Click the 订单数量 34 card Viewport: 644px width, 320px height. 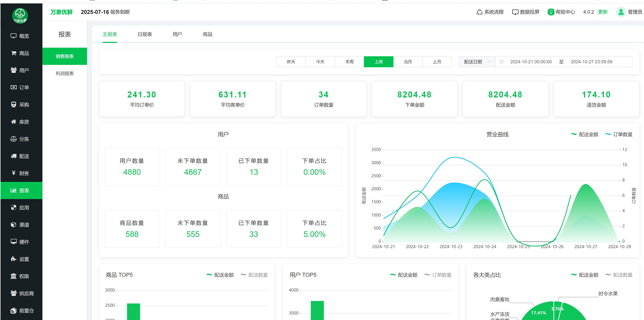[x=324, y=99]
